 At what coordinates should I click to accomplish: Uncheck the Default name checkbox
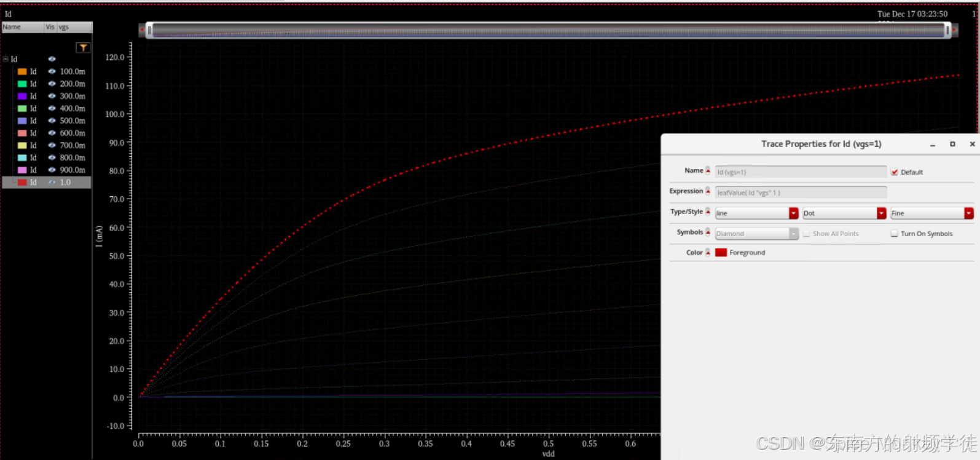(895, 172)
